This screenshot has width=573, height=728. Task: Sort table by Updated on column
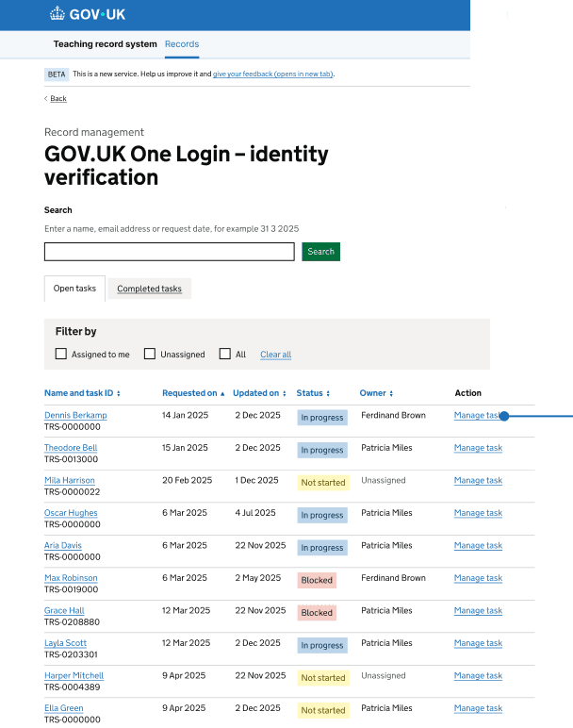tap(259, 393)
